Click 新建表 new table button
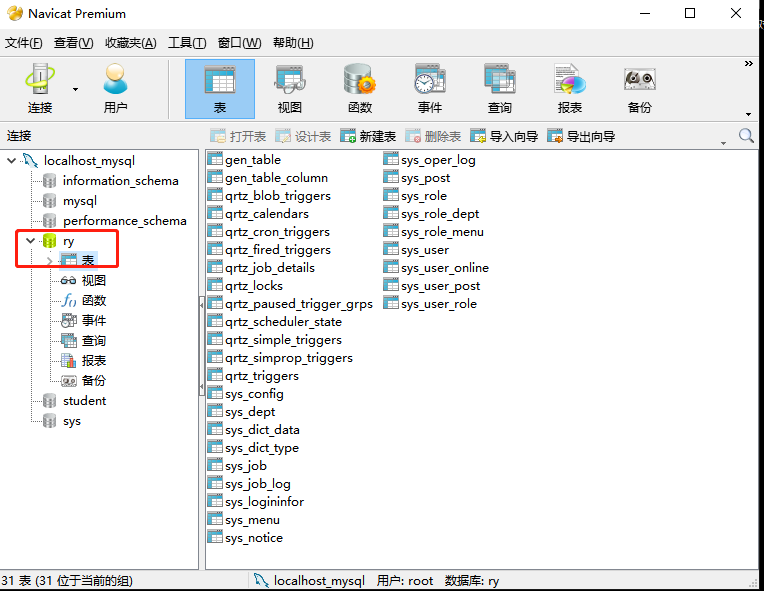This screenshot has height=591, width=764. [x=368, y=136]
